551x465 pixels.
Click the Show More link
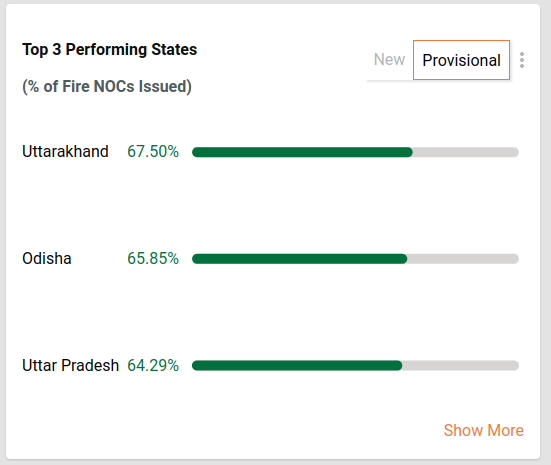click(484, 430)
